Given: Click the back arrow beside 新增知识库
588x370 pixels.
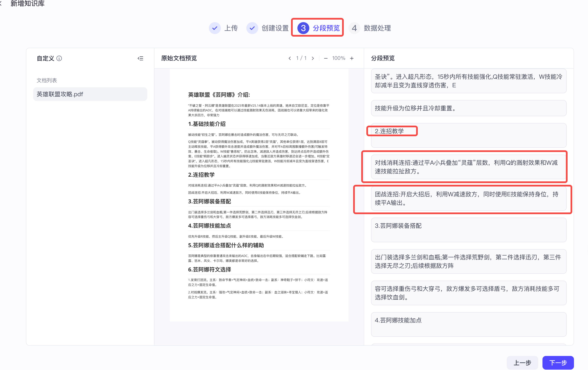Looking at the screenshot, I should point(2,4).
